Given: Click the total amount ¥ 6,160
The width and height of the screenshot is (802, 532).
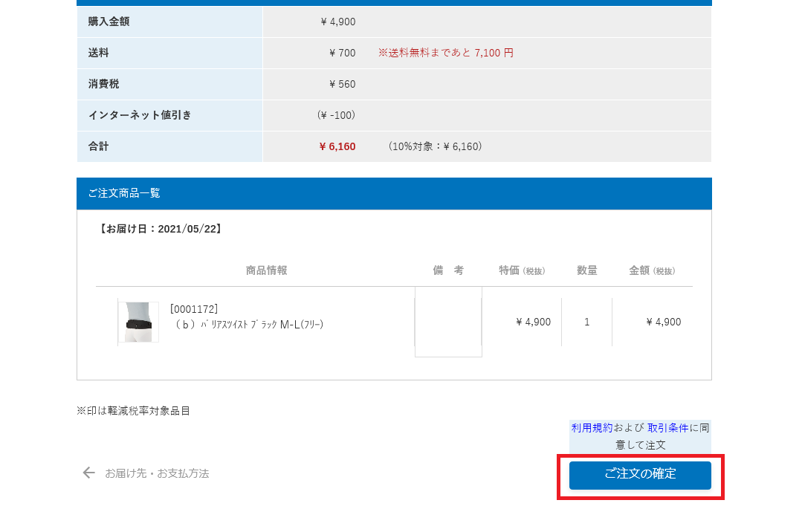Looking at the screenshot, I should point(337,146).
